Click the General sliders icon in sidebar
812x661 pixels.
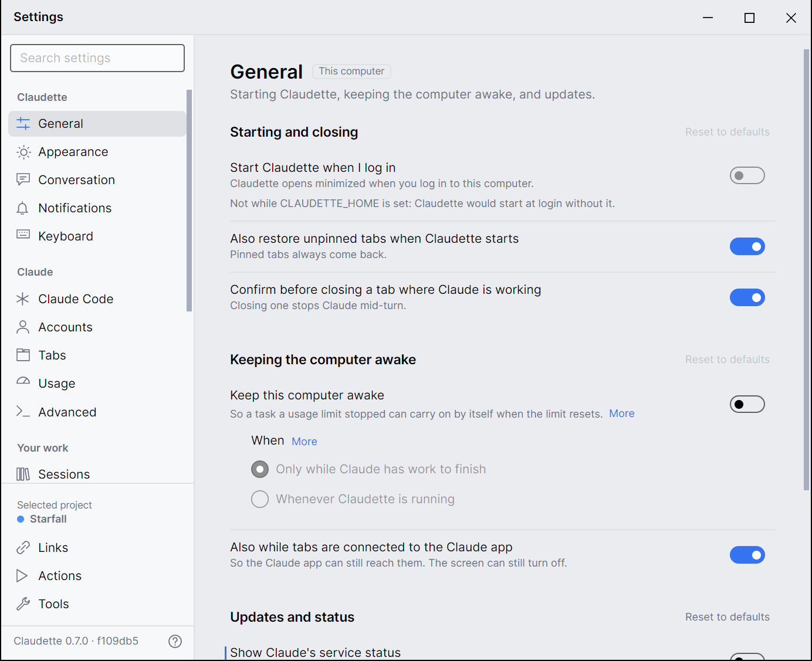(x=23, y=124)
